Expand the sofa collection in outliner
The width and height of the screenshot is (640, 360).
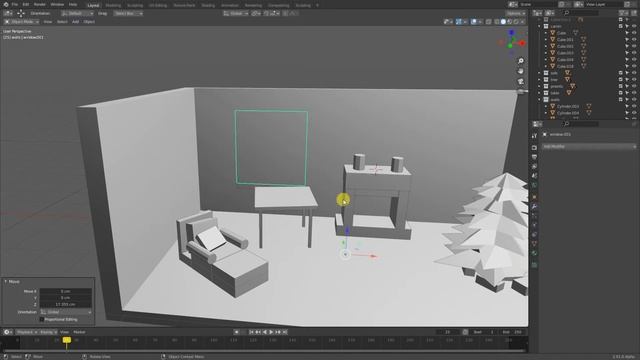pos(539,73)
